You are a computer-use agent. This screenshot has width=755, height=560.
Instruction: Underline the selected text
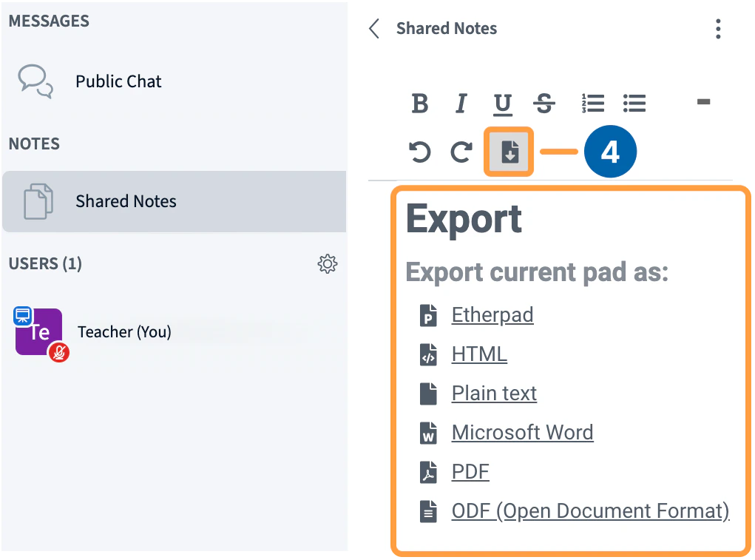(x=502, y=104)
